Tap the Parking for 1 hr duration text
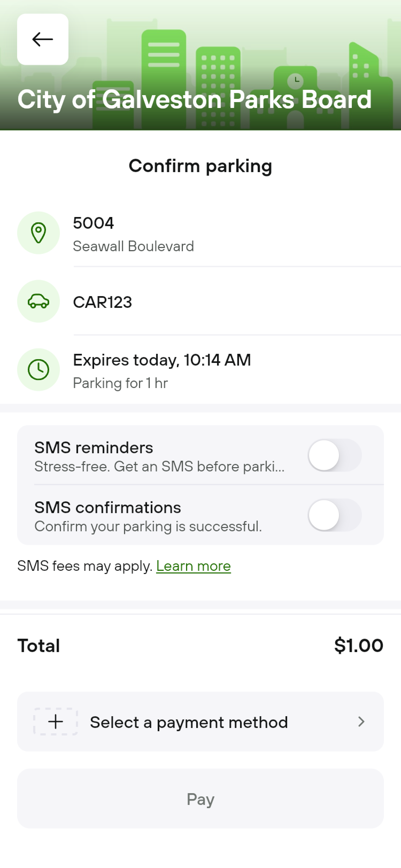401x868 pixels. (120, 383)
